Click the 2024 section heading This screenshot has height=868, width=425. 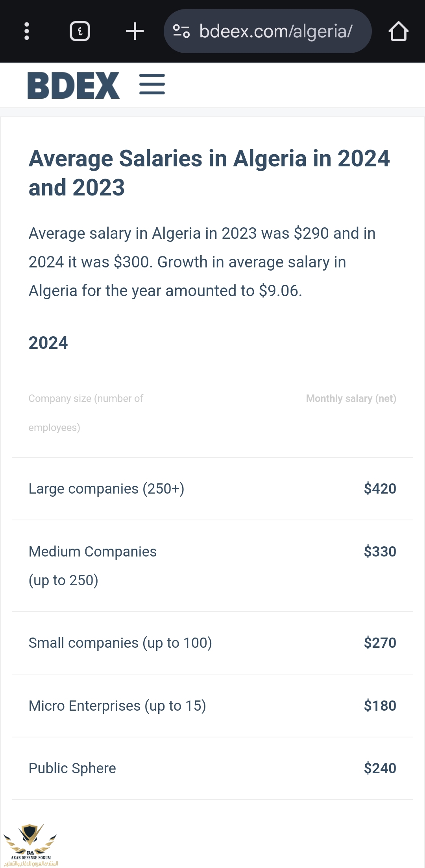(x=48, y=343)
